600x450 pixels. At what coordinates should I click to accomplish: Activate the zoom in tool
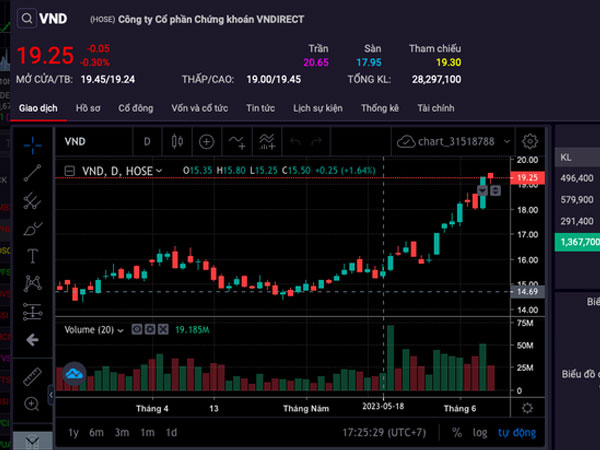(32, 404)
